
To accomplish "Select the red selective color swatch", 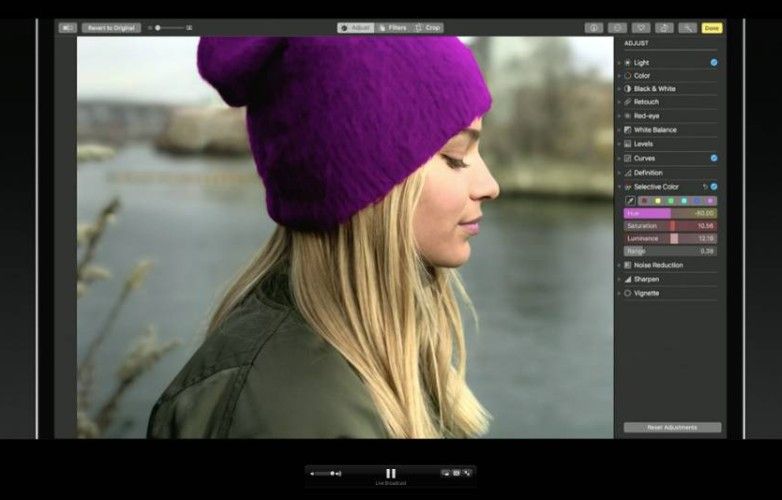I will (644, 201).
